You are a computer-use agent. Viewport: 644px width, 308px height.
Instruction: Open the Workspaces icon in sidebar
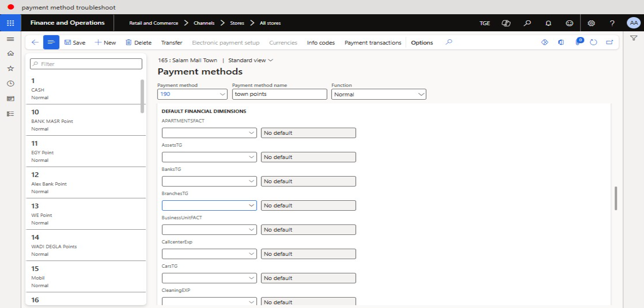click(x=10, y=99)
